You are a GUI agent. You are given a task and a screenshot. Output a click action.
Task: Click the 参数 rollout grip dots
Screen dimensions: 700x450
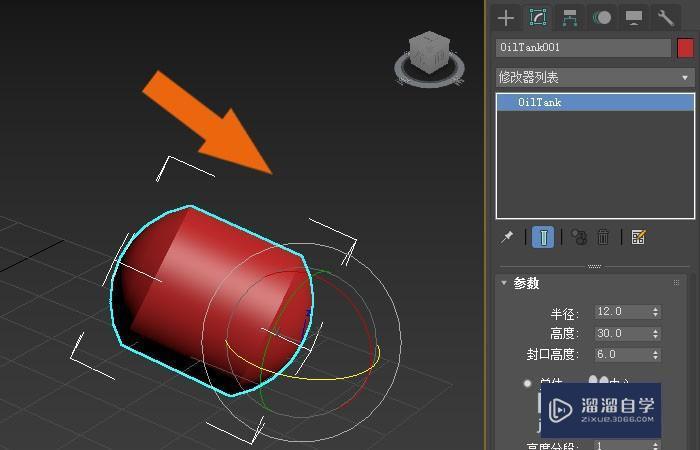coord(676,283)
